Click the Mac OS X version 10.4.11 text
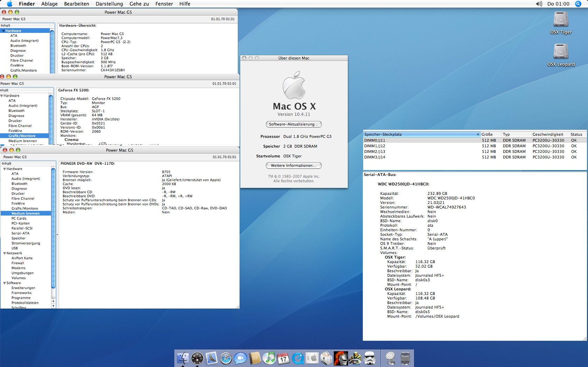 pyautogui.click(x=294, y=114)
